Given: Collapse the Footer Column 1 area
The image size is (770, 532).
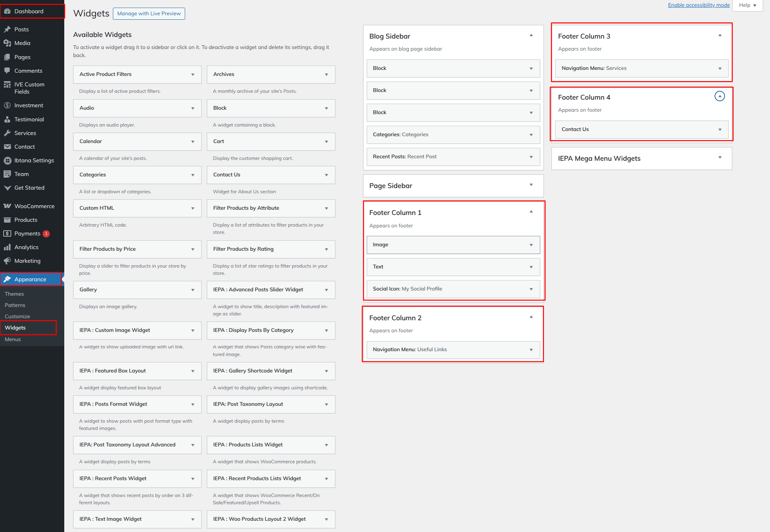Looking at the screenshot, I should coord(531,212).
